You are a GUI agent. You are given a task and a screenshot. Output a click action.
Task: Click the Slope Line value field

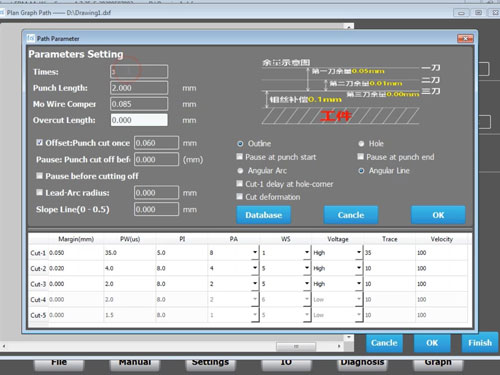(x=156, y=209)
